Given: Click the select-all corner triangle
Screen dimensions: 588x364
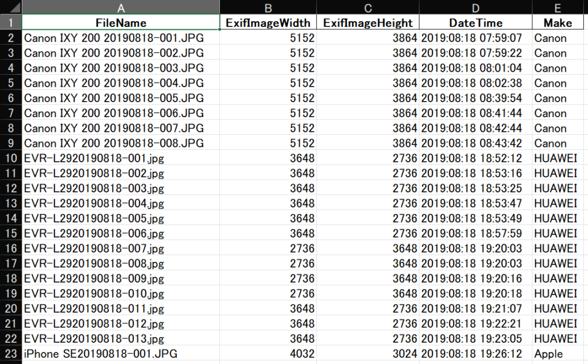Looking at the screenshot, I should (x=11, y=7).
